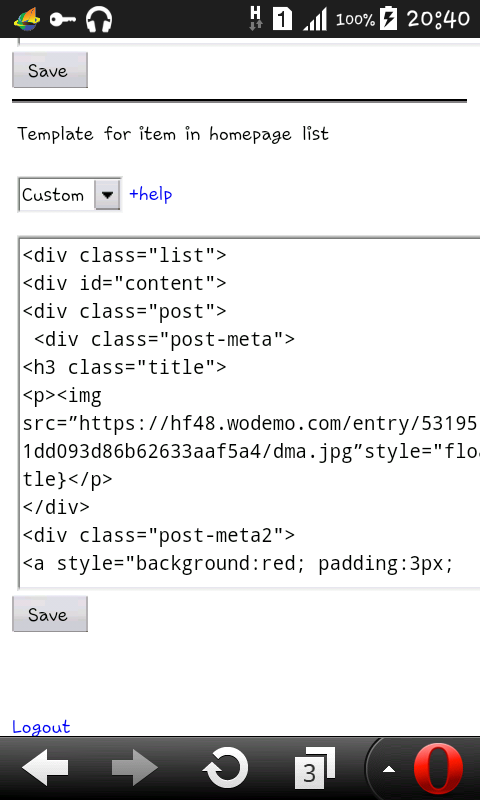
Task: Tap the SIM card 1 indicator
Action: click(x=282, y=19)
